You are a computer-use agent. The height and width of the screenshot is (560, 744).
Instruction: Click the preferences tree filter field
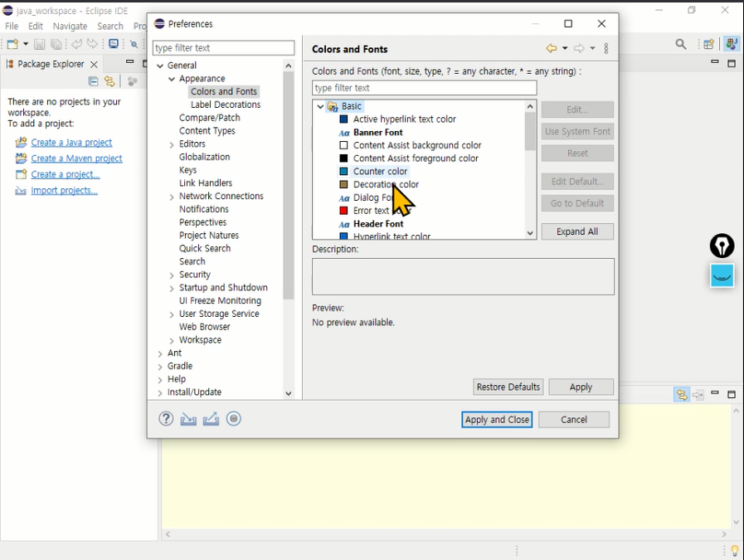[223, 48]
